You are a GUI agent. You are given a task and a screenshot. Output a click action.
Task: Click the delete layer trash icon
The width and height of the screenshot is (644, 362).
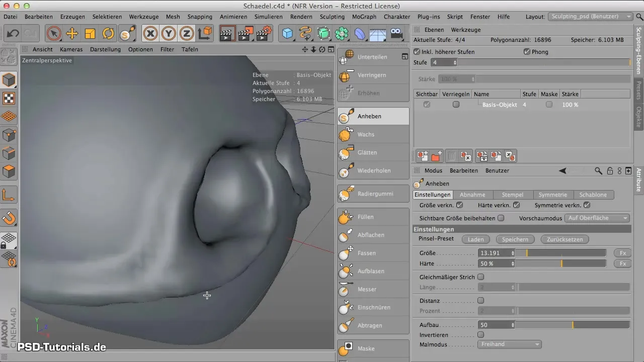pyautogui.click(x=452, y=157)
